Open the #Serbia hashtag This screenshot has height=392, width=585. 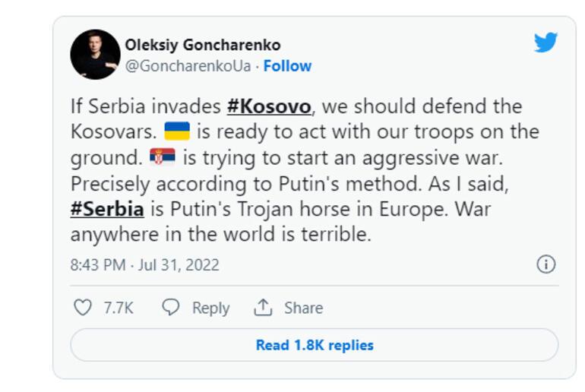click(107, 209)
